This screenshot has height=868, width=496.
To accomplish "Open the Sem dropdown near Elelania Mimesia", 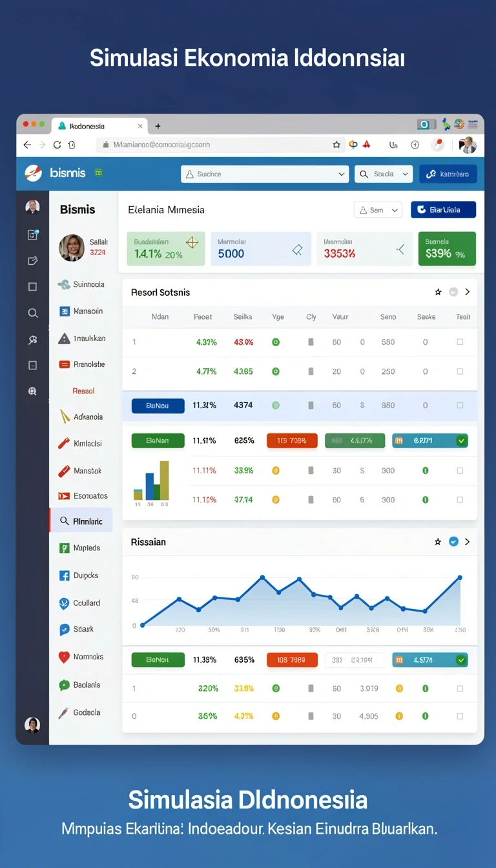I will (x=378, y=210).
